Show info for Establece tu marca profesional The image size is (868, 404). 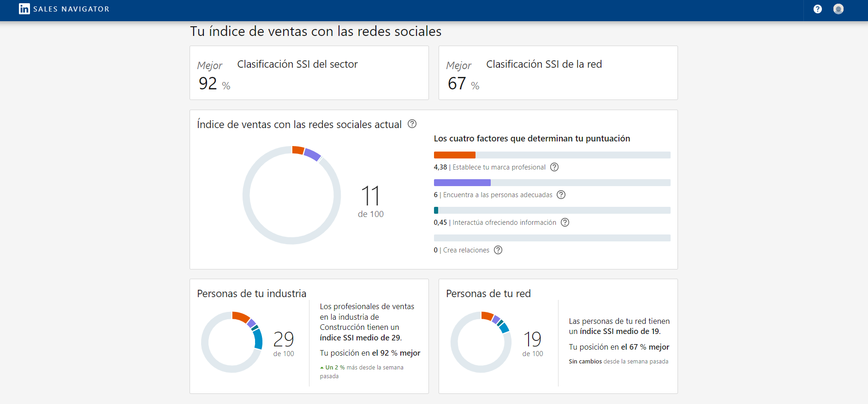555,167
